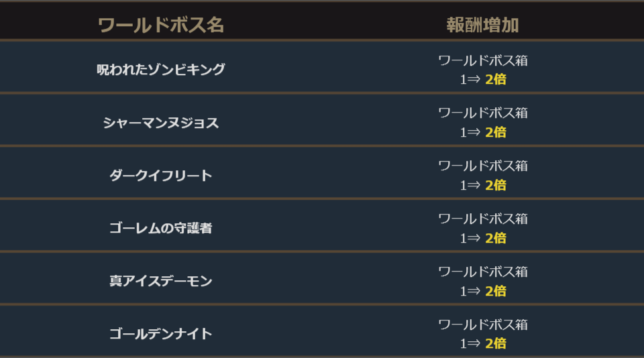This screenshot has width=644, height=358.
Task: Click yellow 2倍 value for ゴーレムの守護者
Action: pyautogui.click(x=496, y=238)
